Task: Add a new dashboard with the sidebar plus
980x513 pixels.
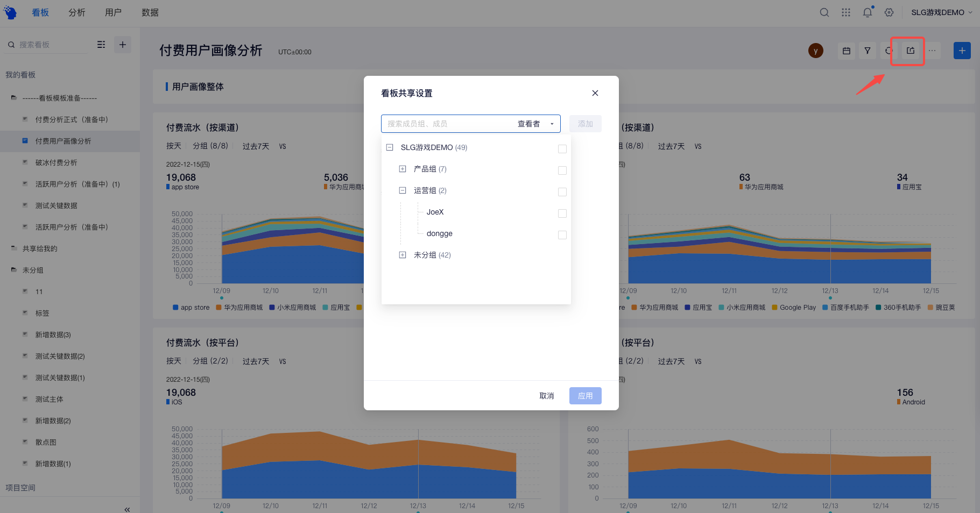Action: click(x=123, y=45)
